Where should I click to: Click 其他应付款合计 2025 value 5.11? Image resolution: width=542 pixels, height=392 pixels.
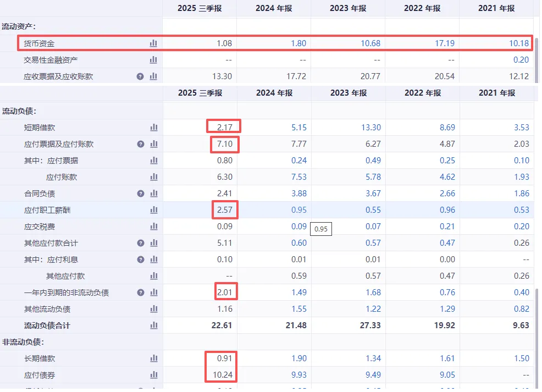coord(225,243)
